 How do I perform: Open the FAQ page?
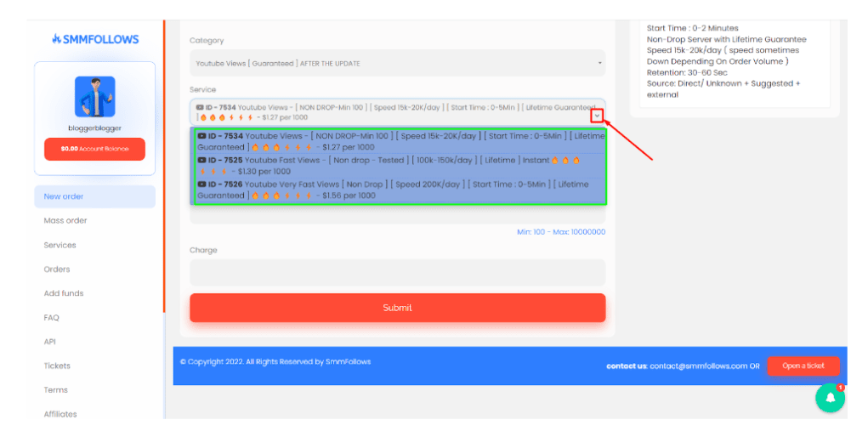(x=52, y=318)
